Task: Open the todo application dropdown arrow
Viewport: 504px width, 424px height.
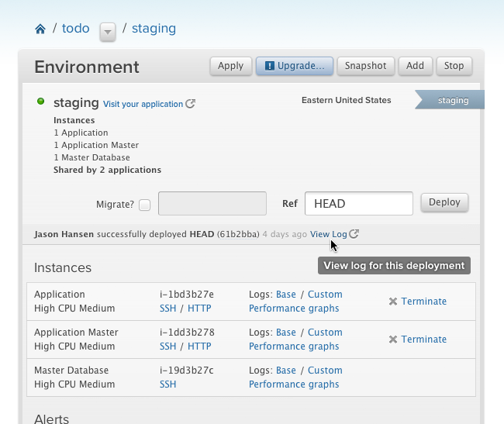Action: click(108, 31)
